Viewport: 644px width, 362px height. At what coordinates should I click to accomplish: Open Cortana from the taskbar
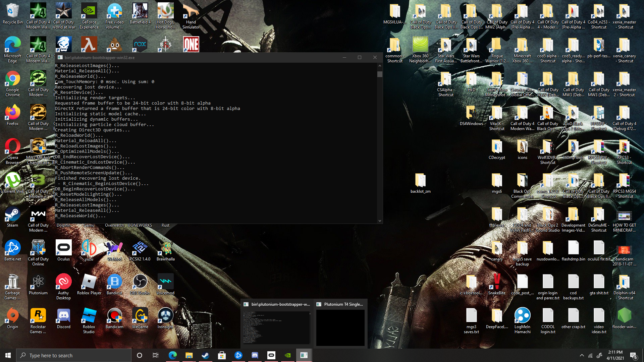point(140,355)
